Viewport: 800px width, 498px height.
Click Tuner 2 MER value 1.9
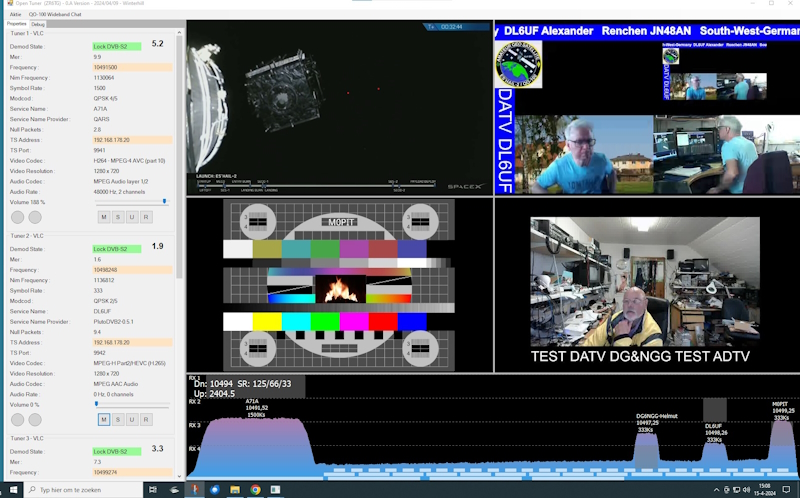[x=158, y=246]
